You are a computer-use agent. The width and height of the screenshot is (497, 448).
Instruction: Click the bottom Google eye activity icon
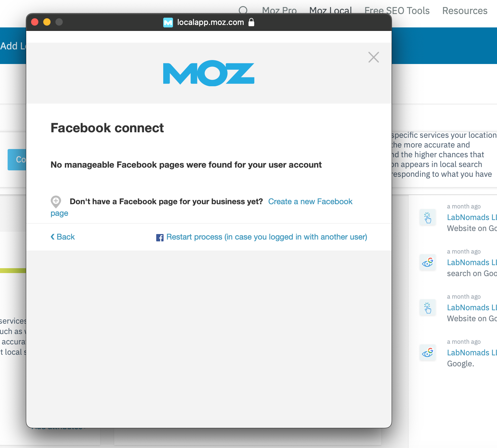(x=428, y=353)
